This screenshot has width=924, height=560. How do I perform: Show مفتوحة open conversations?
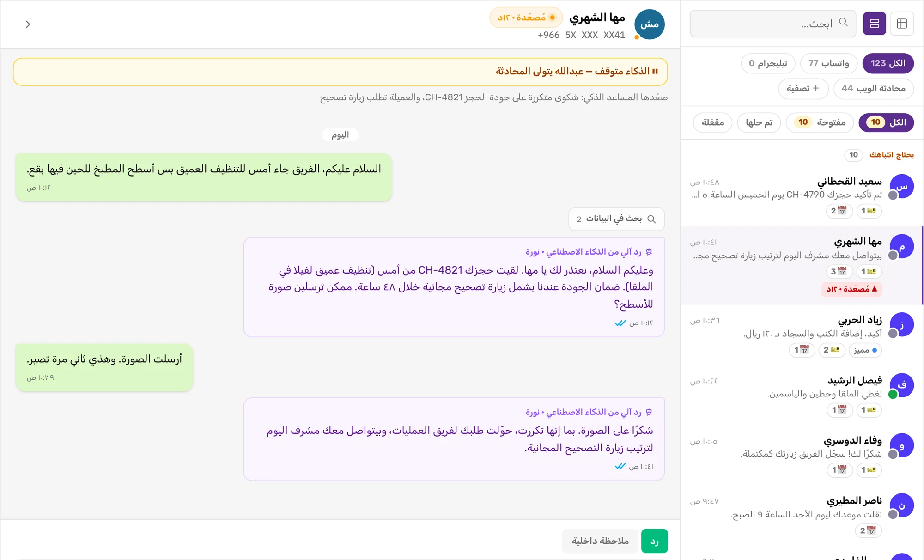click(820, 122)
